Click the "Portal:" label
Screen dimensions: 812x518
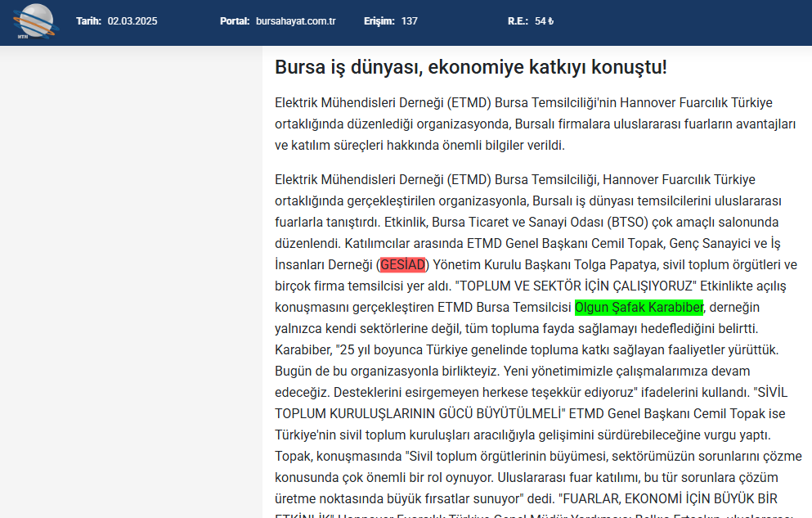click(235, 21)
